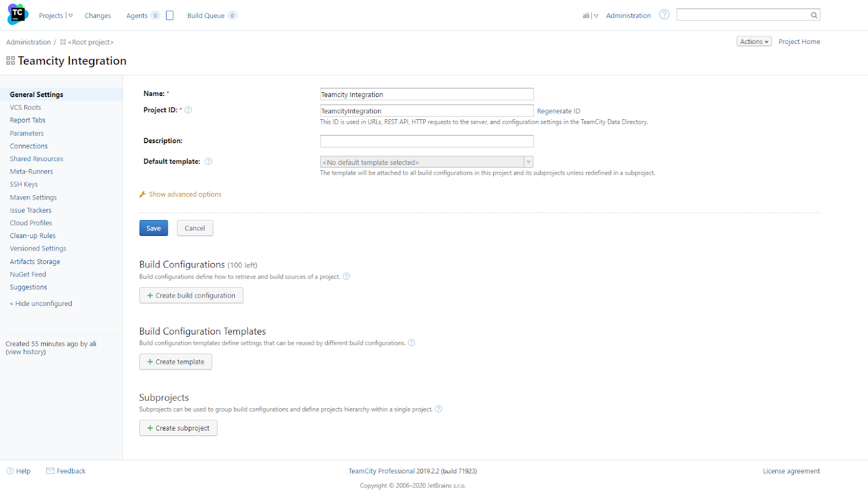
Task: Click the Help icon in footer
Action: 10,471
